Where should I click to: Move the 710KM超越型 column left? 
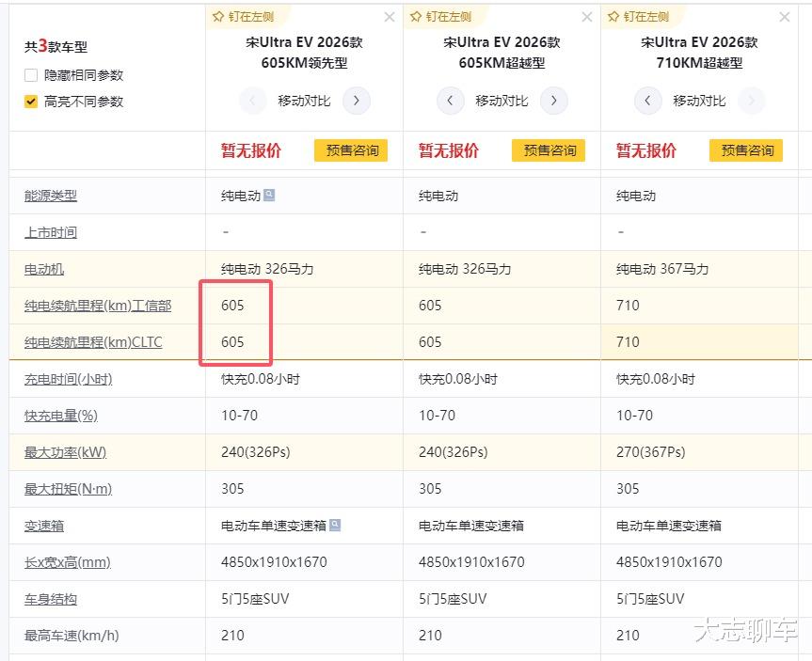click(x=648, y=101)
